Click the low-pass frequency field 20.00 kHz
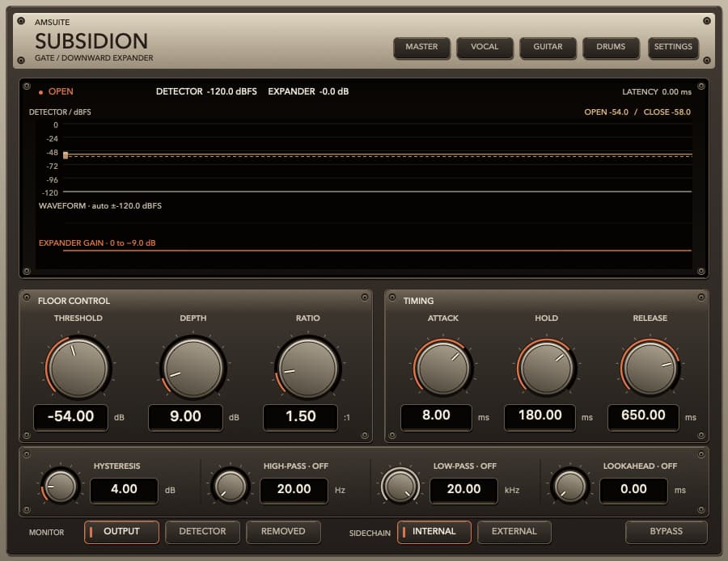The image size is (728, 561). pyautogui.click(x=463, y=490)
